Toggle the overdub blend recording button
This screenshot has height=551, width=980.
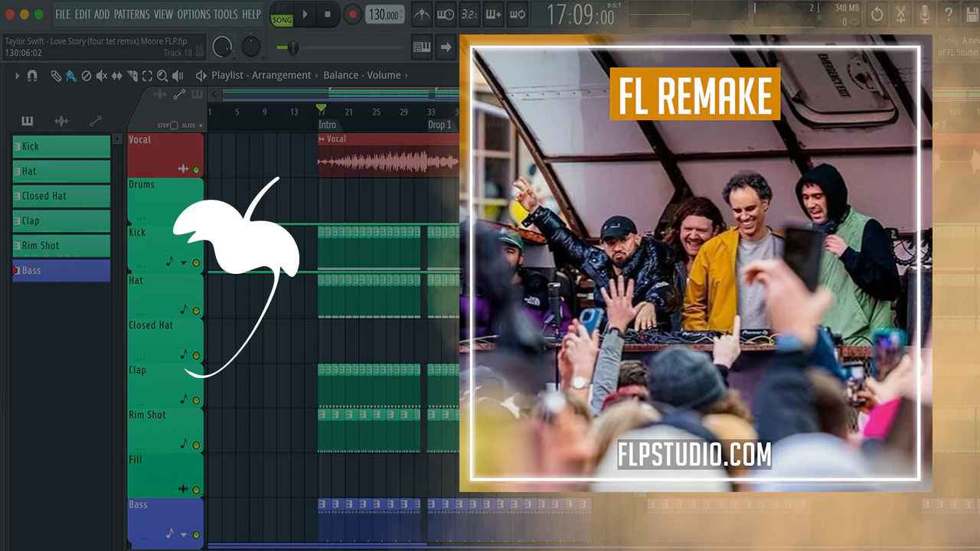click(x=493, y=15)
